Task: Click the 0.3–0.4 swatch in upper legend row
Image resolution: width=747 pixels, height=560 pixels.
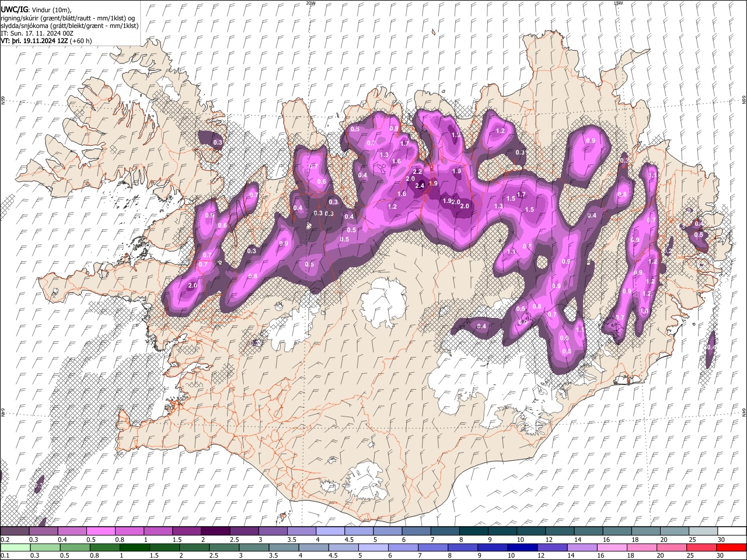Action: tap(43, 531)
